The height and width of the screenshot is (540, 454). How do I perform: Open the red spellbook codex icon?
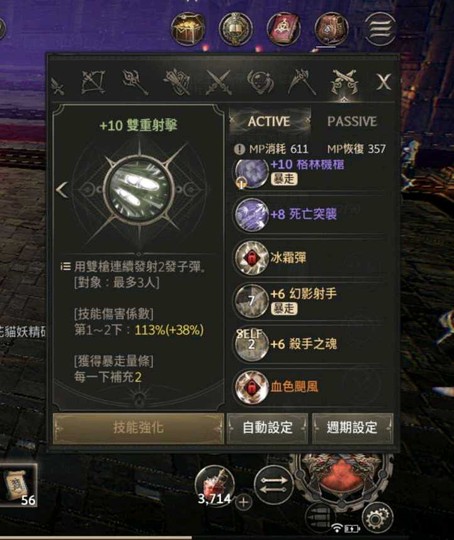point(283,29)
